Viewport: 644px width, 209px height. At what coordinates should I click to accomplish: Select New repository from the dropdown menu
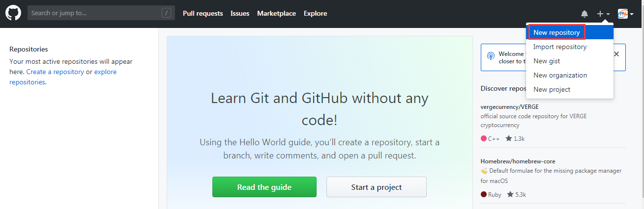pyautogui.click(x=570, y=33)
